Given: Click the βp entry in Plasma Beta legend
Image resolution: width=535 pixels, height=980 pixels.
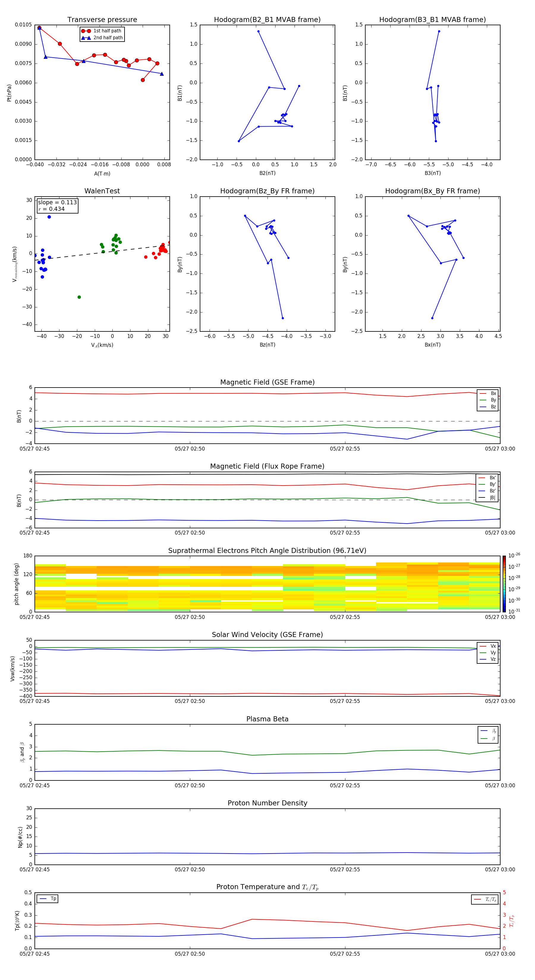Looking at the screenshot, I should (x=488, y=731).
